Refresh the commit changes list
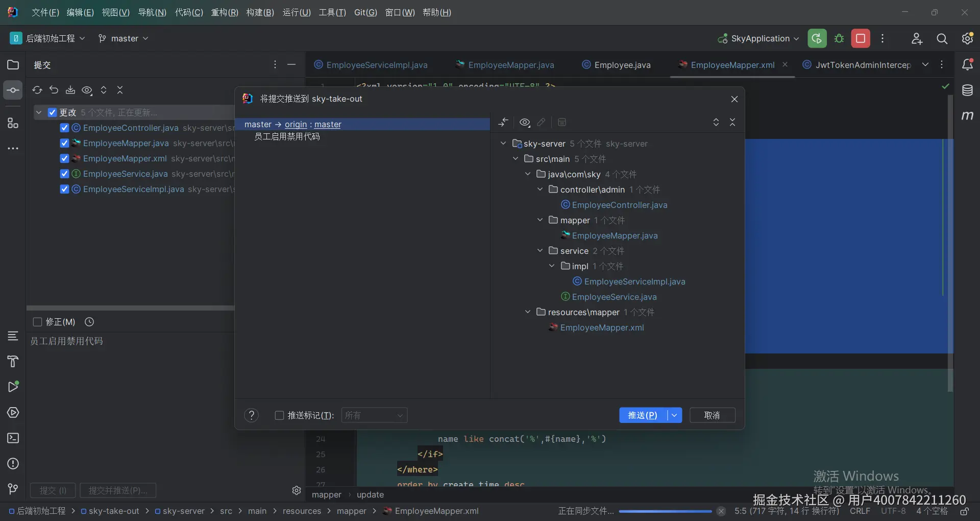The height and width of the screenshot is (521, 980). point(37,90)
